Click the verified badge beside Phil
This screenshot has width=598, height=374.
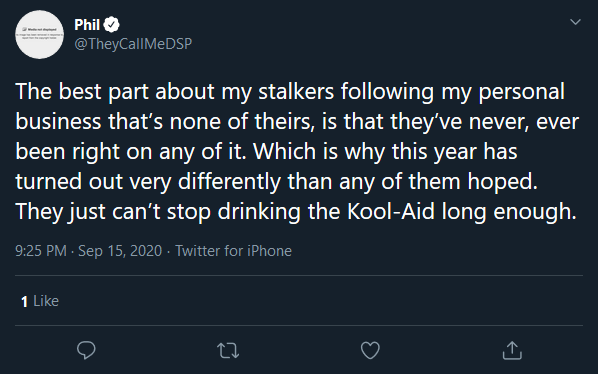pyautogui.click(x=111, y=25)
